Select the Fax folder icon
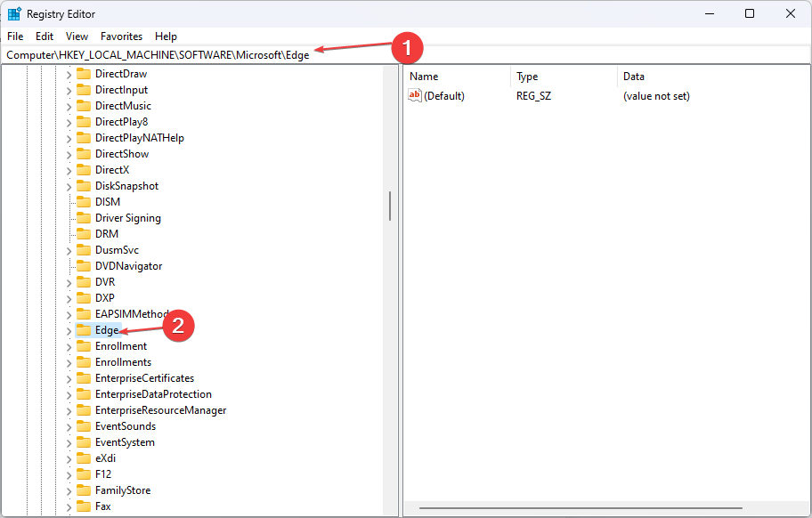 [x=84, y=506]
